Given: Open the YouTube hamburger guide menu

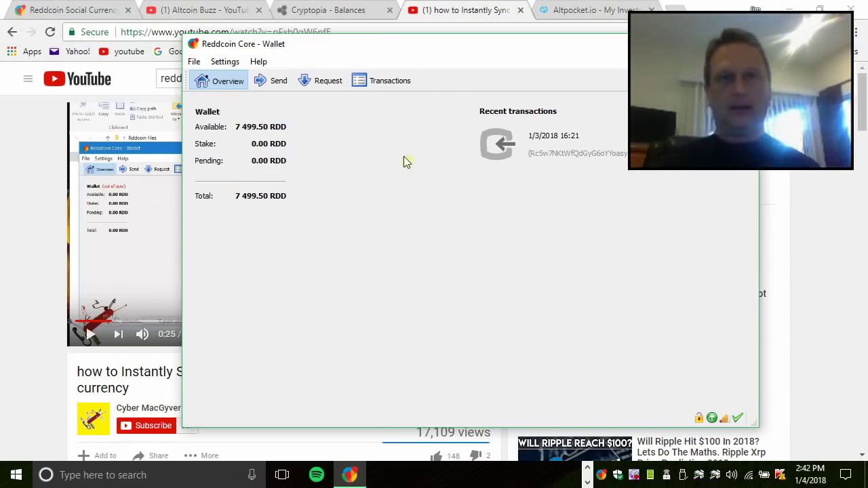Looking at the screenshot, I should [28, 79].
